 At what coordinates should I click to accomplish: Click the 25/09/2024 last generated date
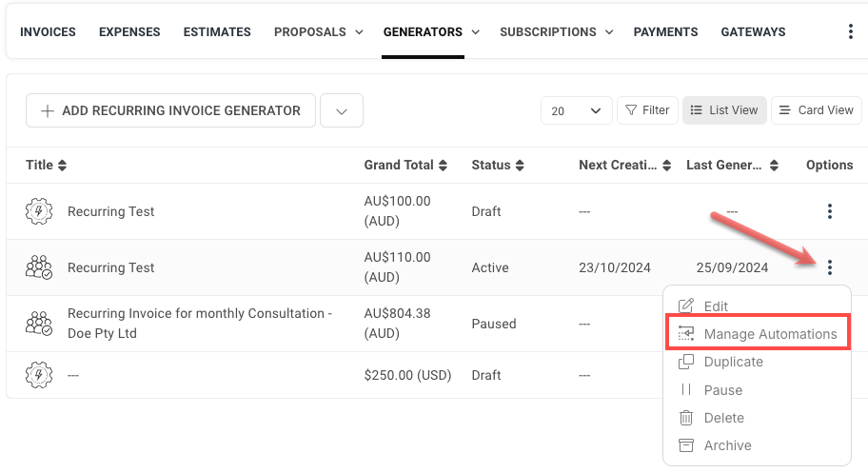click(x=732, y=267)
